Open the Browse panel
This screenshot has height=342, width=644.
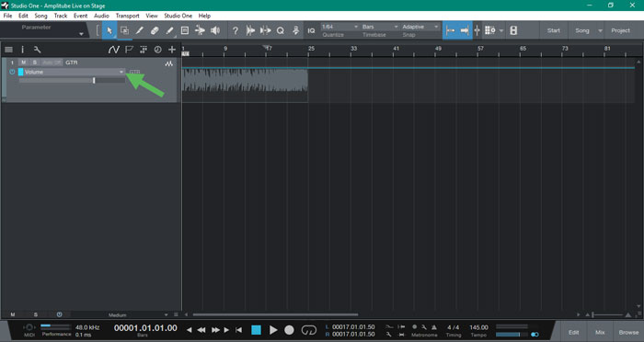[x=628, y=332]
